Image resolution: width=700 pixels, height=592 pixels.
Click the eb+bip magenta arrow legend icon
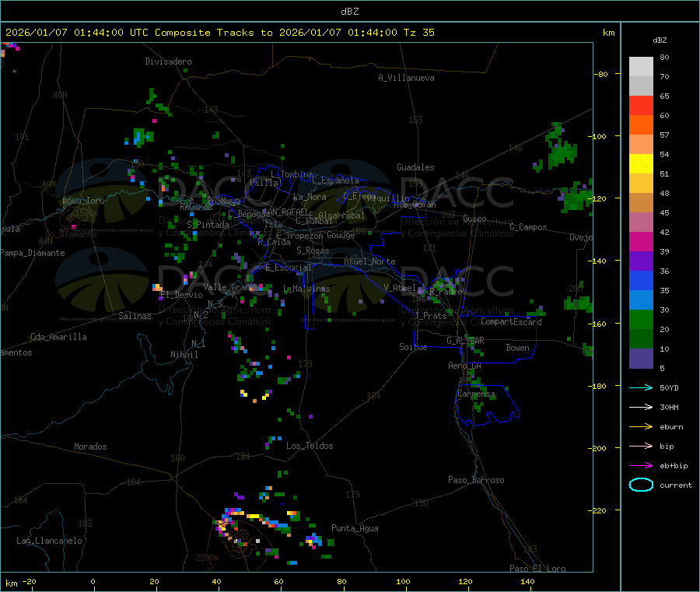(641, 466)
